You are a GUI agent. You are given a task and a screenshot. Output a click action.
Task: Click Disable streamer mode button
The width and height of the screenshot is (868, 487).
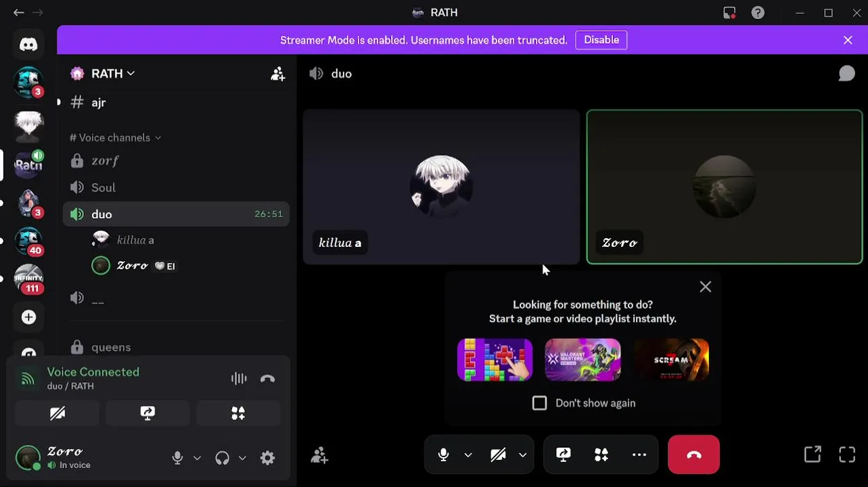click(601, 40)
